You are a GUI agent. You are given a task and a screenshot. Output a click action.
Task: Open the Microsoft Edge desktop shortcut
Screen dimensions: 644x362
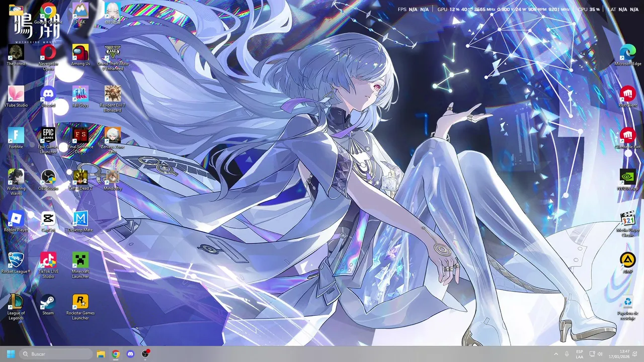628,55
